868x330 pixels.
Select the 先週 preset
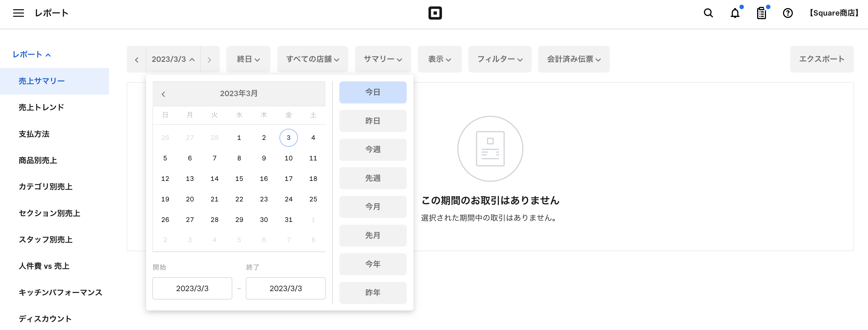tap(373, 178)
